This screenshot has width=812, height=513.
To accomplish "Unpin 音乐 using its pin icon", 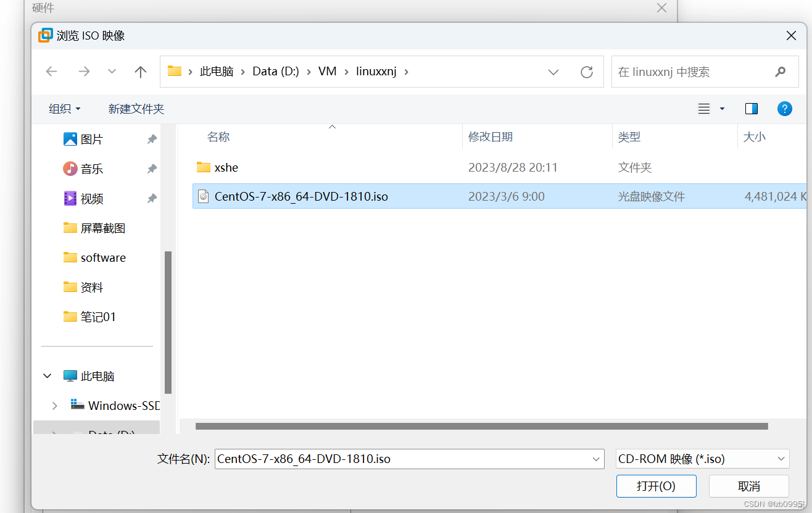I will (x=152, y=169).
